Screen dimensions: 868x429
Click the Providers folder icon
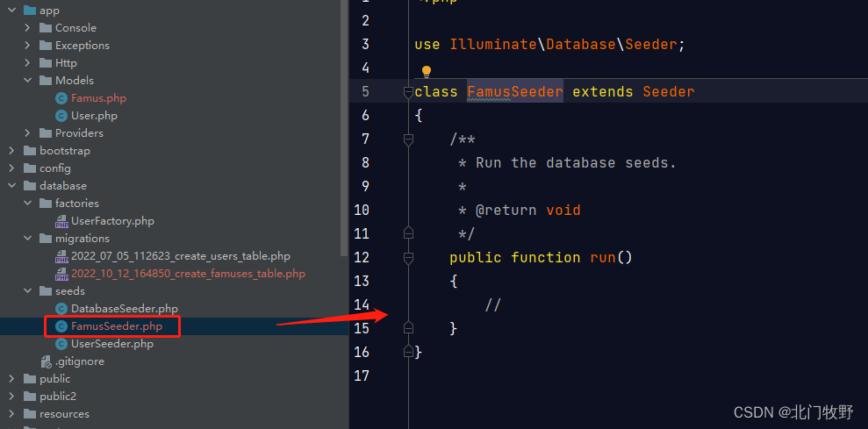[x=46, y=133]
